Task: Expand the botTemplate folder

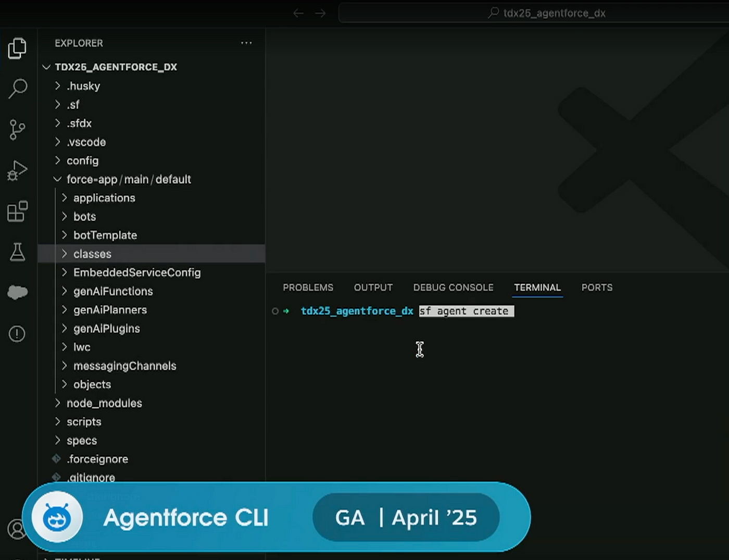Action: 65,235
